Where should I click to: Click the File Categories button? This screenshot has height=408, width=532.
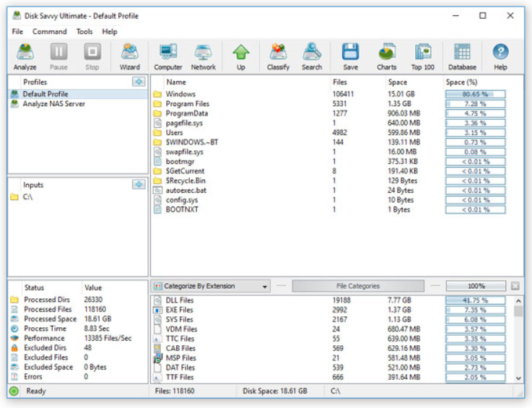click(x=358, y=286)
